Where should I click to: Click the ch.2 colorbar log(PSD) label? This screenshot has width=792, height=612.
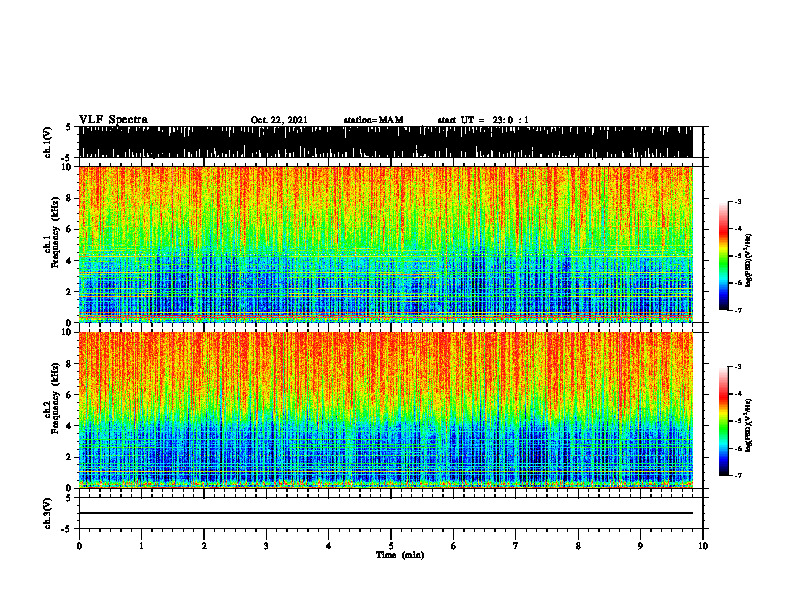[749, 424]
